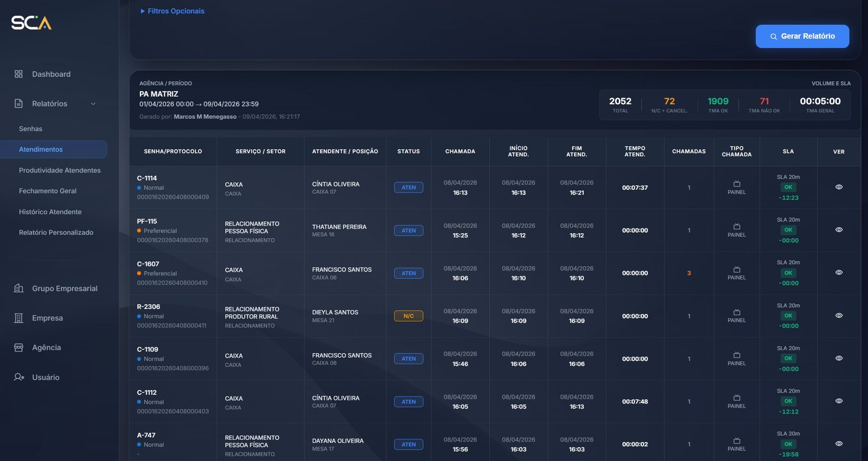
Task: Open eye icon for ticket R-2306
Action: pos(839,316)
